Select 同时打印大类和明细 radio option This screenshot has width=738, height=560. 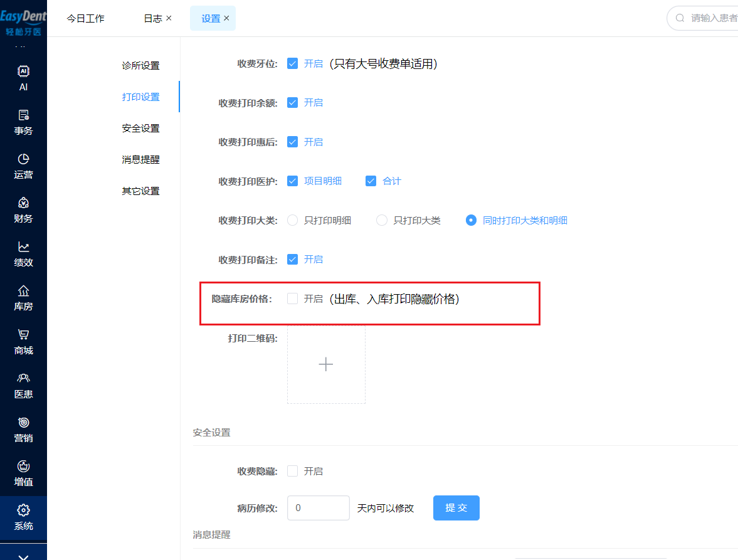471,220
